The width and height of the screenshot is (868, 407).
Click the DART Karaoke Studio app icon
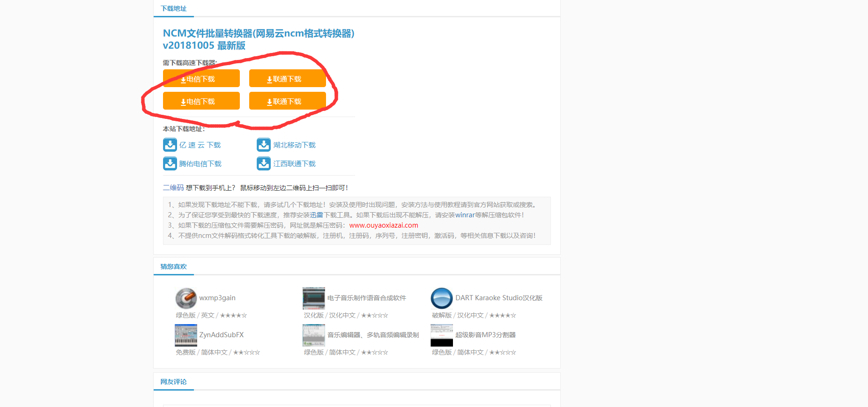442,298
